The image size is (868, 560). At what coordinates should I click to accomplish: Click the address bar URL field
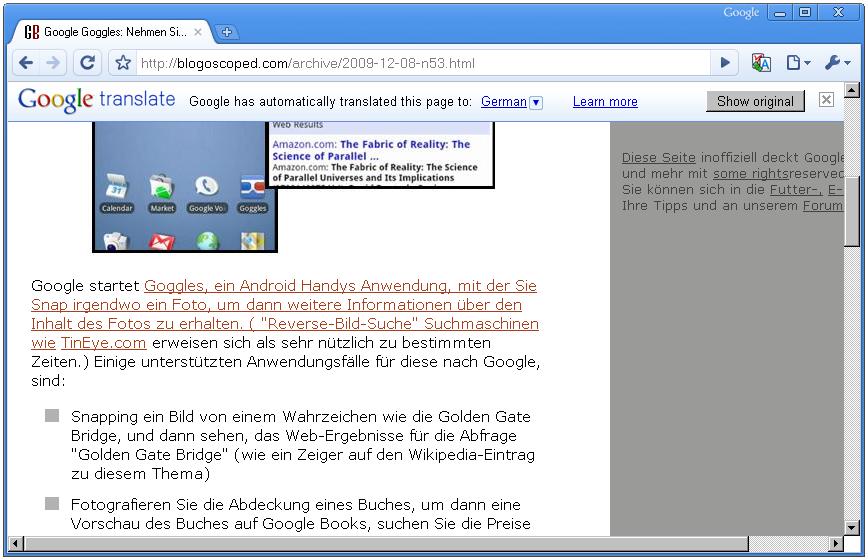pyautogui.click(x=423, y=63)
